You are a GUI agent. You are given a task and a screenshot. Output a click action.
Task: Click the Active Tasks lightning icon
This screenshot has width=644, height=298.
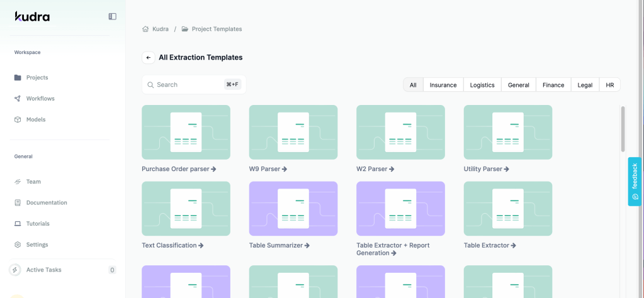(15, 270)
